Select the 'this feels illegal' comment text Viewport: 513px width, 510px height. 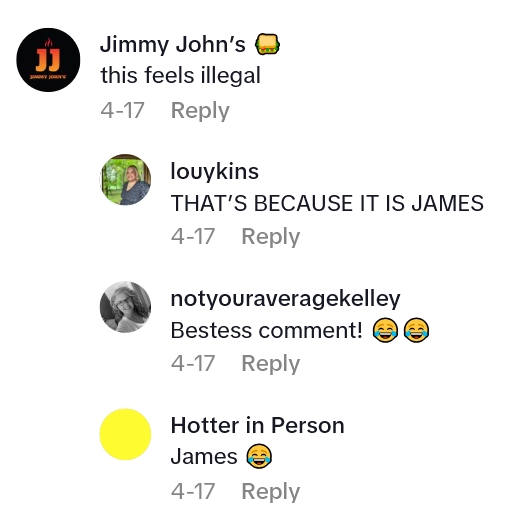[180, 75]
